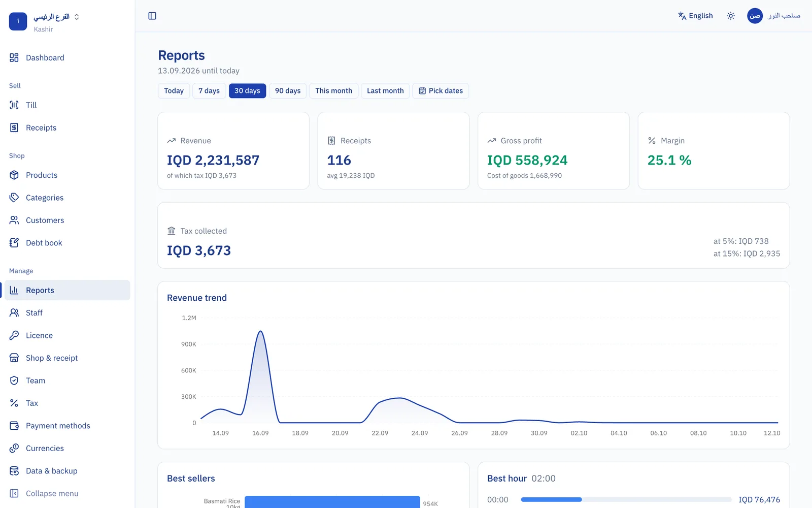Click the Currencies coins icon

[14, 449]
